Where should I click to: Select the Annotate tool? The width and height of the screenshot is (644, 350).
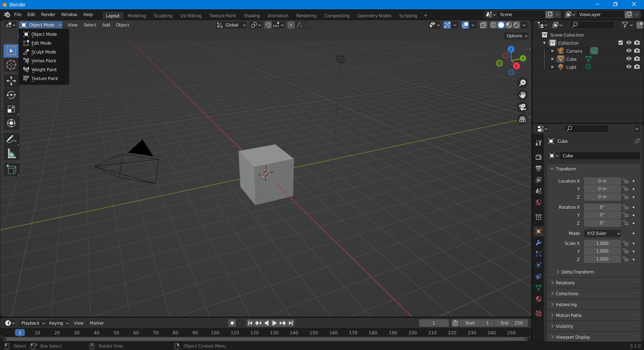[11, 140]
